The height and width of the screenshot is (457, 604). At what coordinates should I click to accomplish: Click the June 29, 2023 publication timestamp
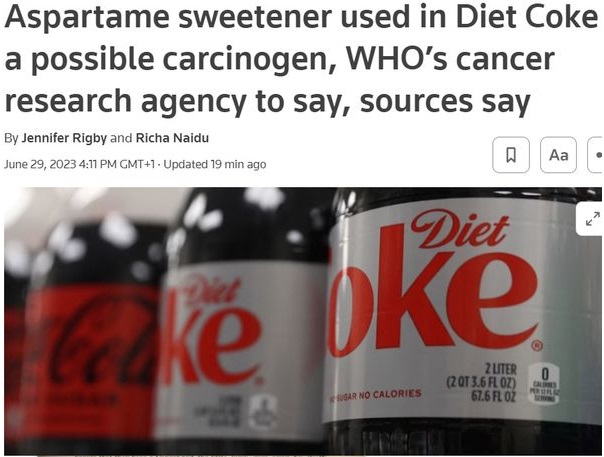80,165
